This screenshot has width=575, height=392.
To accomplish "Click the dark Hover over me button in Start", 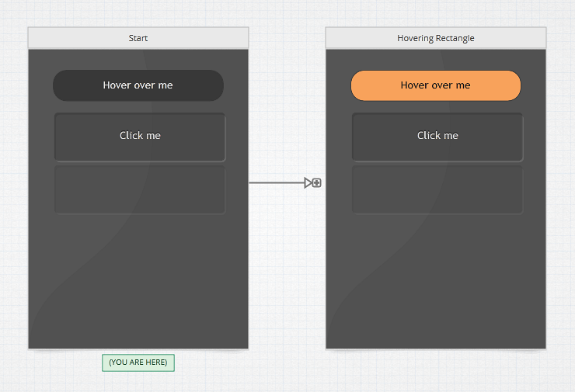I will [138, 85].
